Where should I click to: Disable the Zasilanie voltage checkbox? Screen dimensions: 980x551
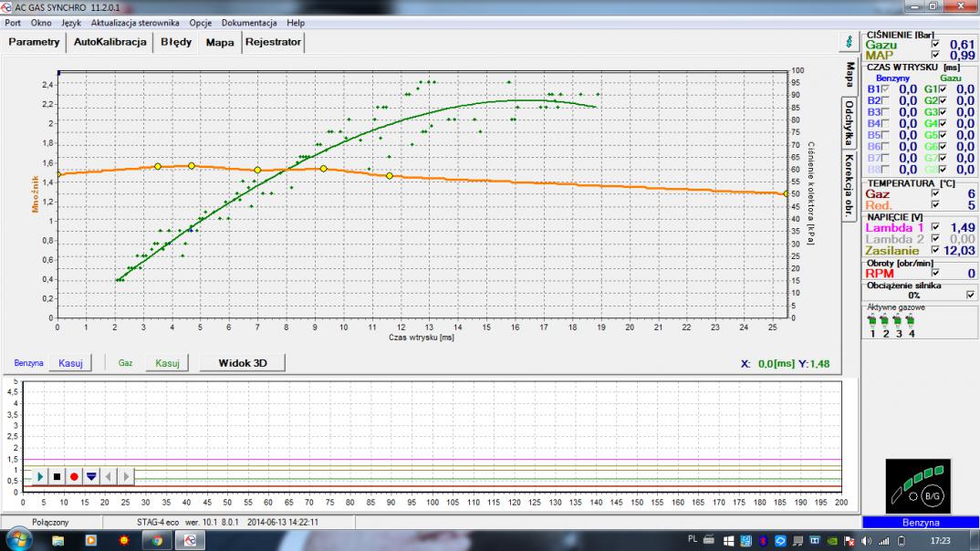[933, 250]
